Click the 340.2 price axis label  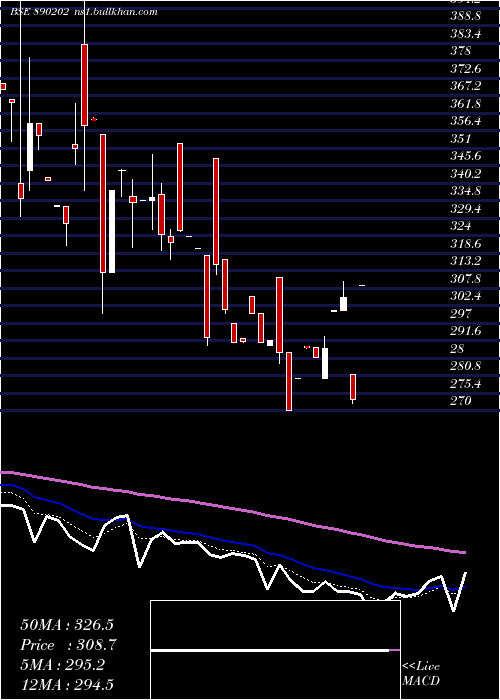pyautogui.click(x=466, y=174)
